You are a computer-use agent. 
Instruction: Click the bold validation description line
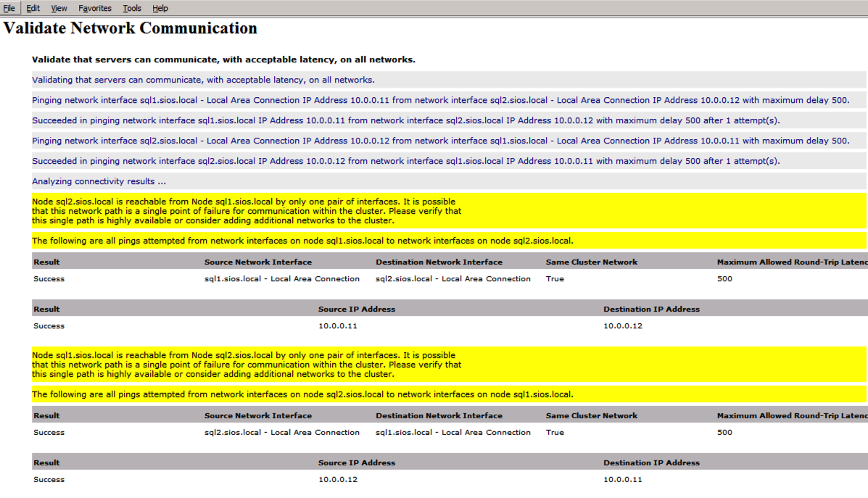(223, 59)
